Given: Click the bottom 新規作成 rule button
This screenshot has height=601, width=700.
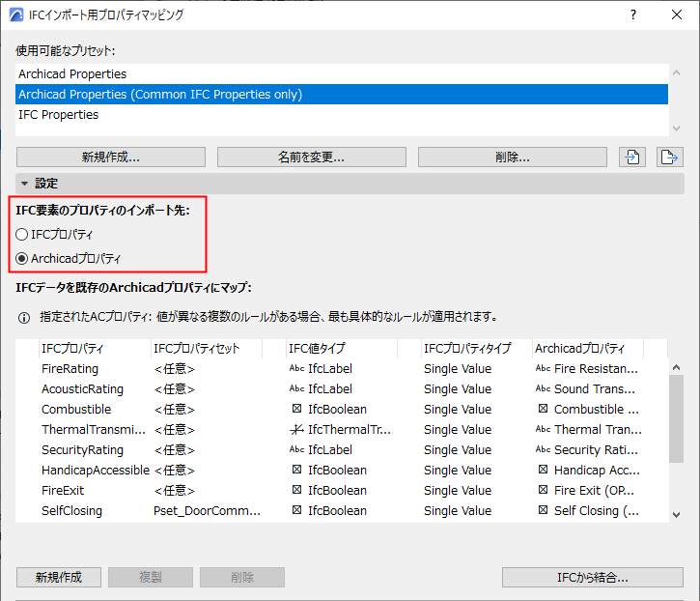Looking at the screenshot, I should (x=59, y=577).
